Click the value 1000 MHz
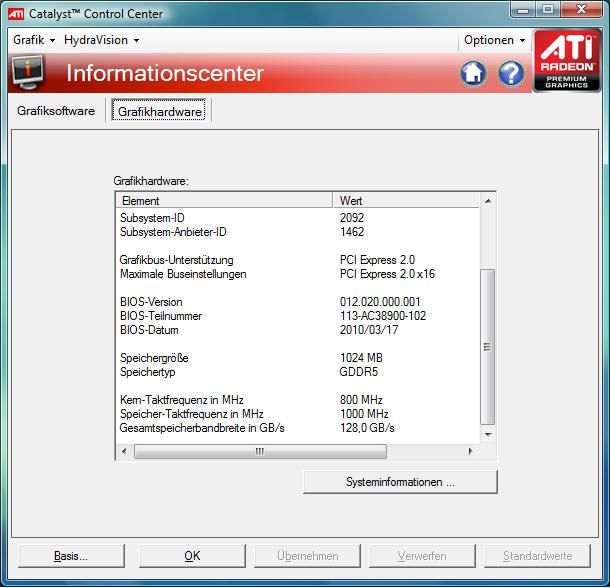This screenshot has height=588, width=610. pos(364,414)
